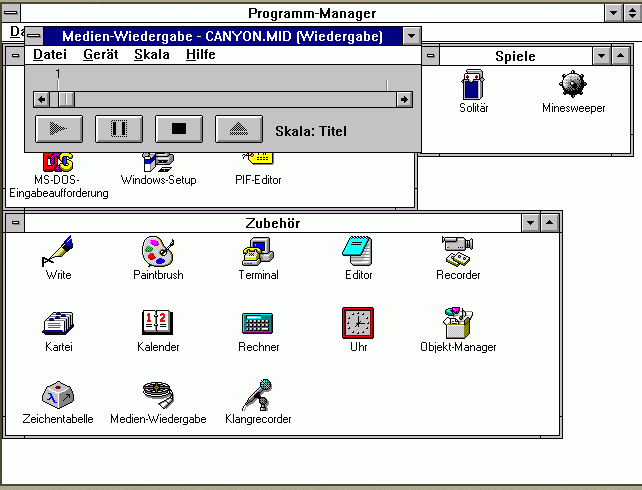Click the playback position slider thumb

click(66, 99)
